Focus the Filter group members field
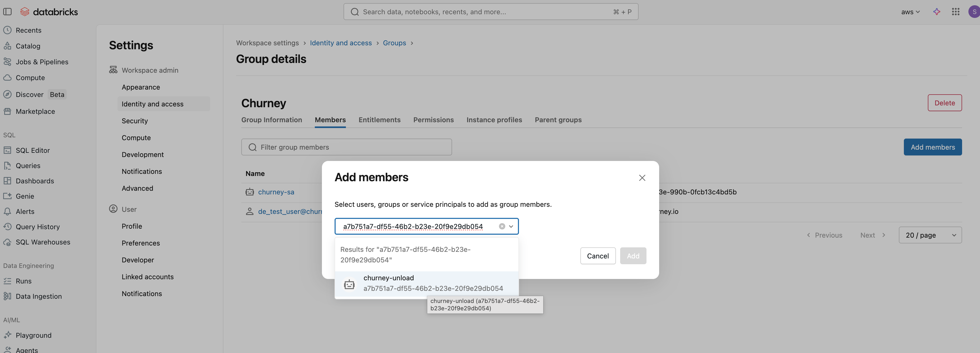This screenshot has width=980, height=353. 346,147
